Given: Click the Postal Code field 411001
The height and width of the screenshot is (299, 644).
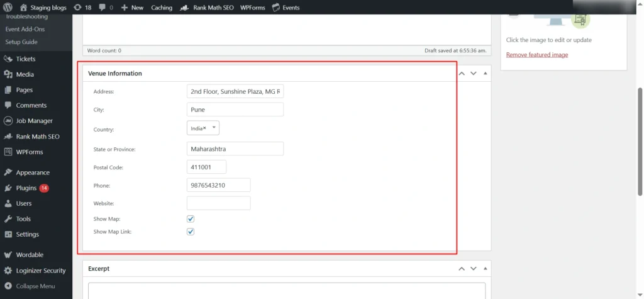Looking at the screenshot, I should [x=206, y=167].
